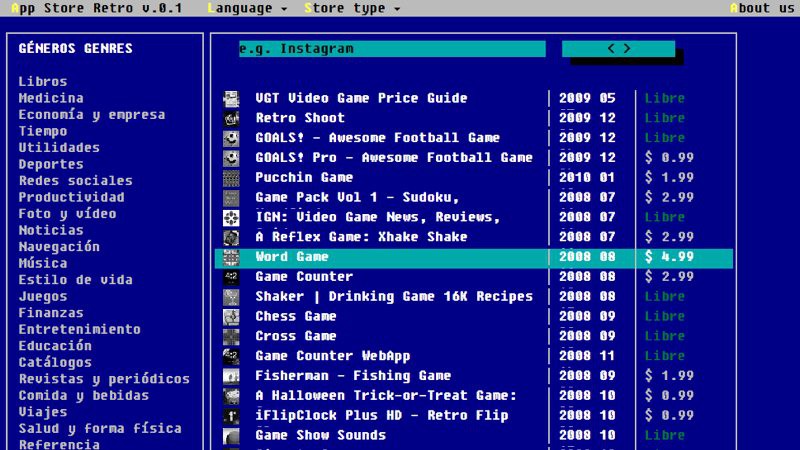Click the Halloween Trick-or-Treat Game icon
The width and height of the screenshot is (800, 450).
[231, 396]
